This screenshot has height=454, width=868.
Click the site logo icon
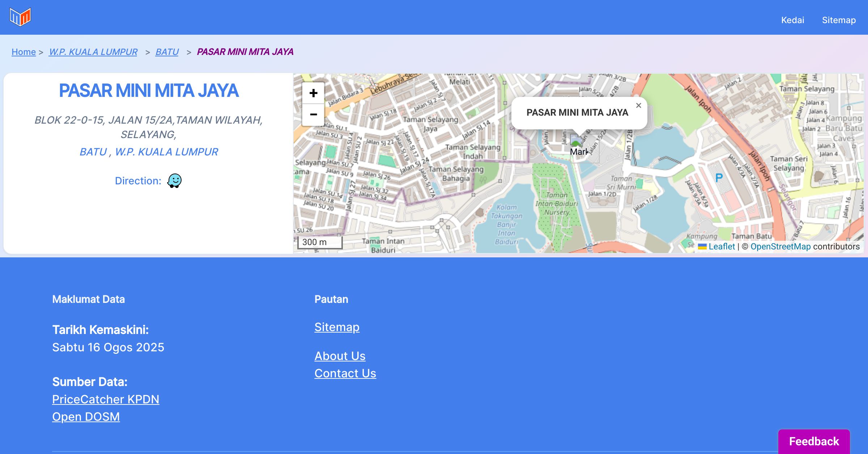20,17
